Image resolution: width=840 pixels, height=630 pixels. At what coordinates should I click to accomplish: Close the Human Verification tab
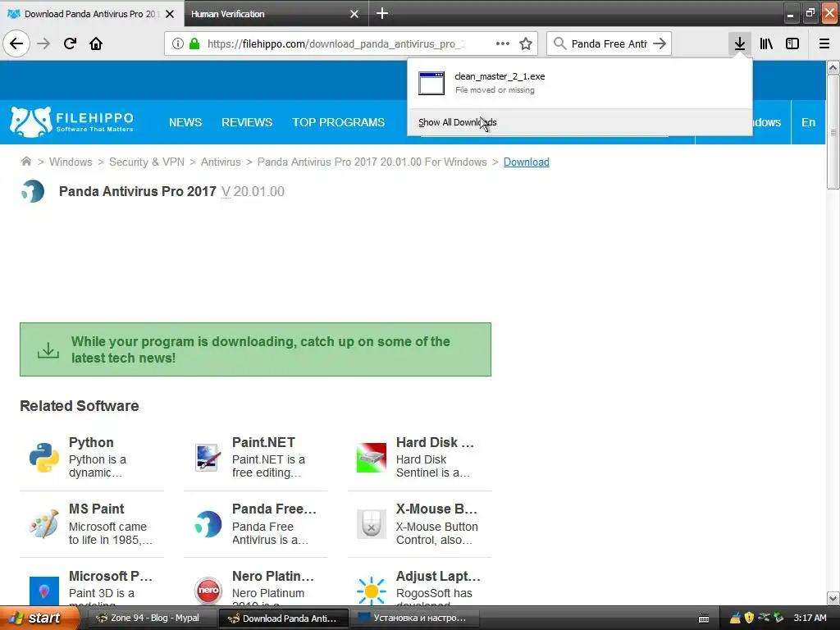pyautogui.click(x=354, y=14)
